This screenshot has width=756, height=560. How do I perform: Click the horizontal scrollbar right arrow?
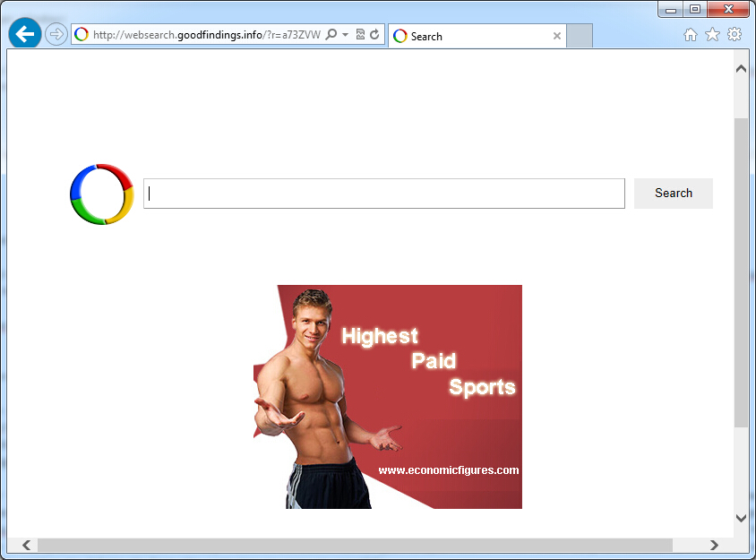pyautogui.click(x=714, y=545)
